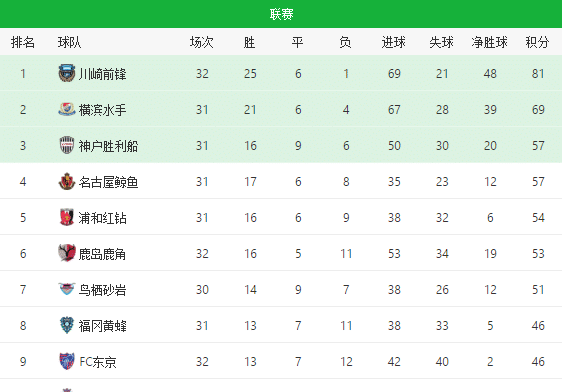This screenshot has width=562, height=392.
Task: Click the 神户胜利船 team badge
Action: (x=67, y=145)
